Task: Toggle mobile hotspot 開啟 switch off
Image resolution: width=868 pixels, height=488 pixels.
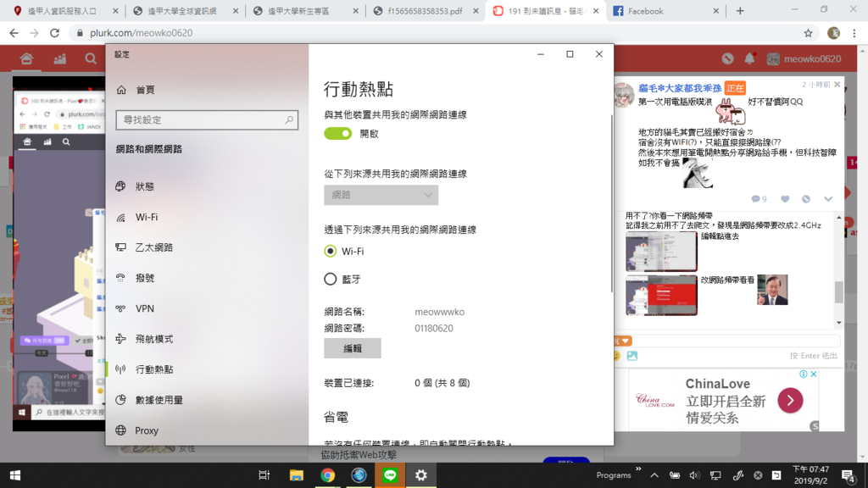Action: pyautogui.click(x=337, y=133)
